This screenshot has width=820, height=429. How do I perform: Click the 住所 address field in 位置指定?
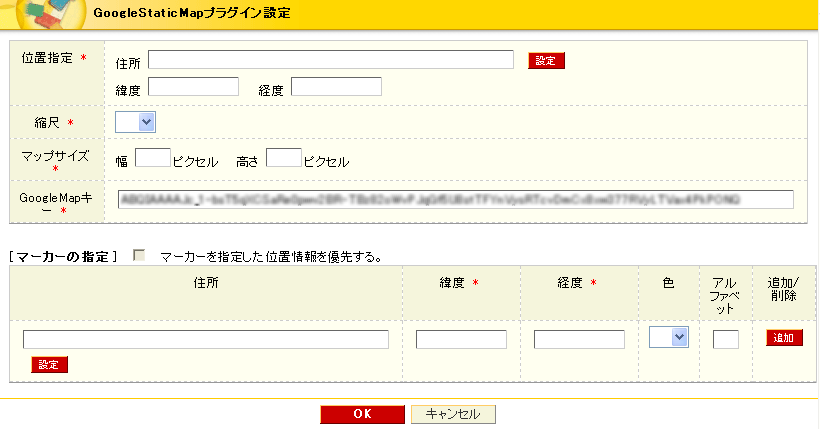click(x=331, y=60)
